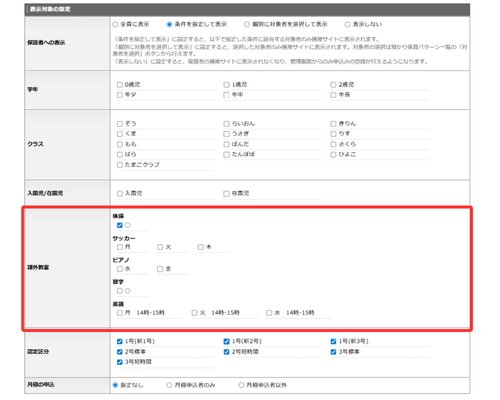Check the 入園児 checkbox
500x400 pixels.
120,194
